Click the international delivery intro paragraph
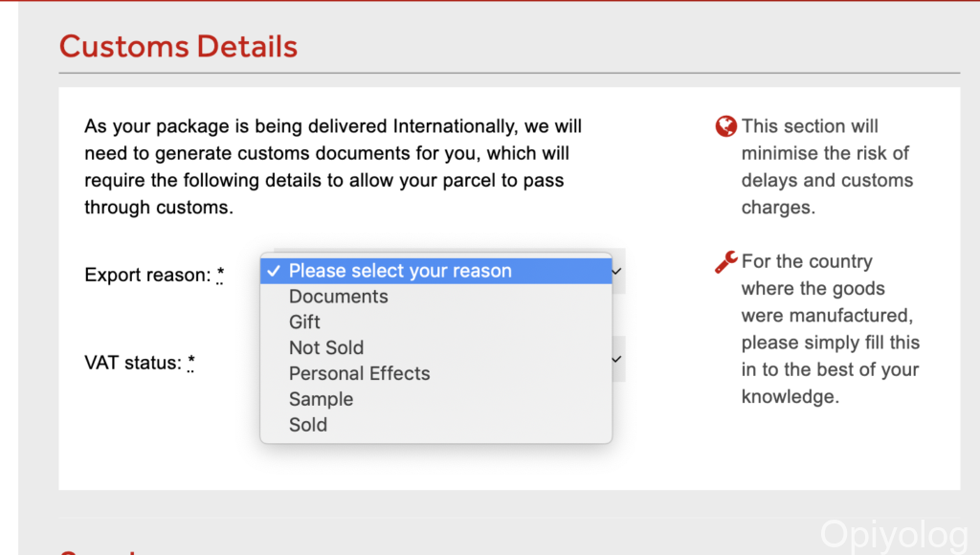The height and width of the screenshot is (555, 980). point(333,166)
